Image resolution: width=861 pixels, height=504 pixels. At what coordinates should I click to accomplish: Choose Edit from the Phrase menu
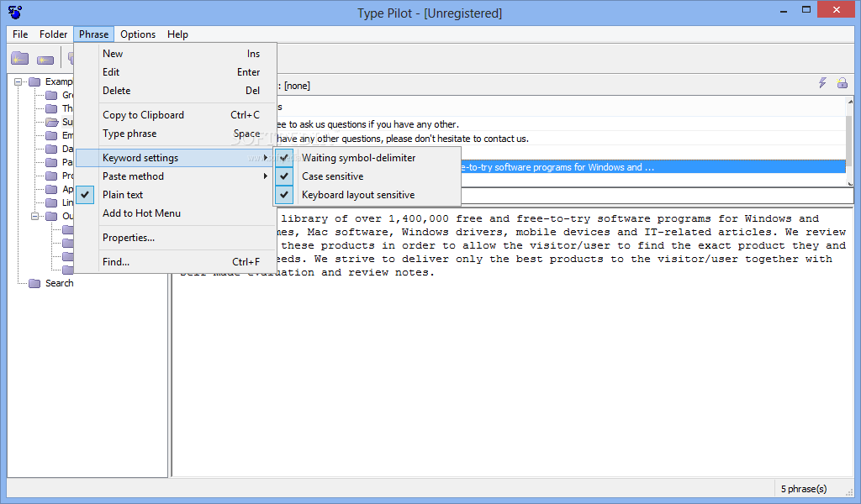(x=175, y=72)
